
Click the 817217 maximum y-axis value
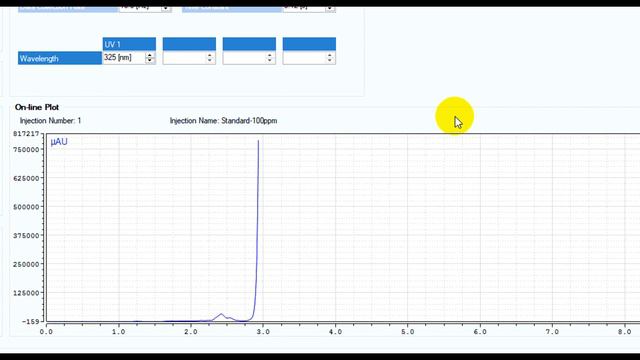click(26, 134)
